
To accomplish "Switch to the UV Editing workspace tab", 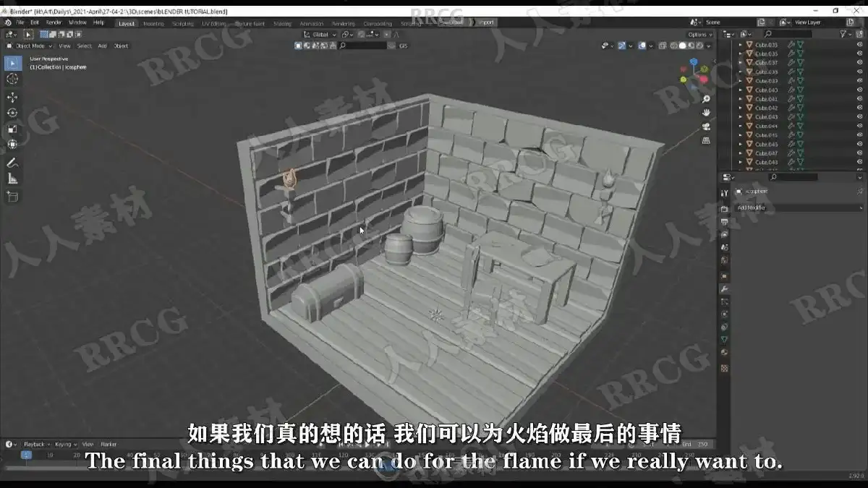I will click(x=214, y=23).
